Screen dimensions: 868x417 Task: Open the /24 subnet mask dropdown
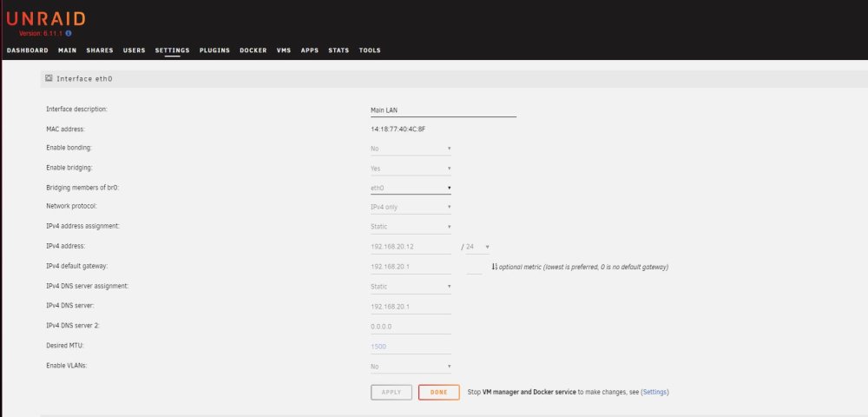click(x=477, y=247)
